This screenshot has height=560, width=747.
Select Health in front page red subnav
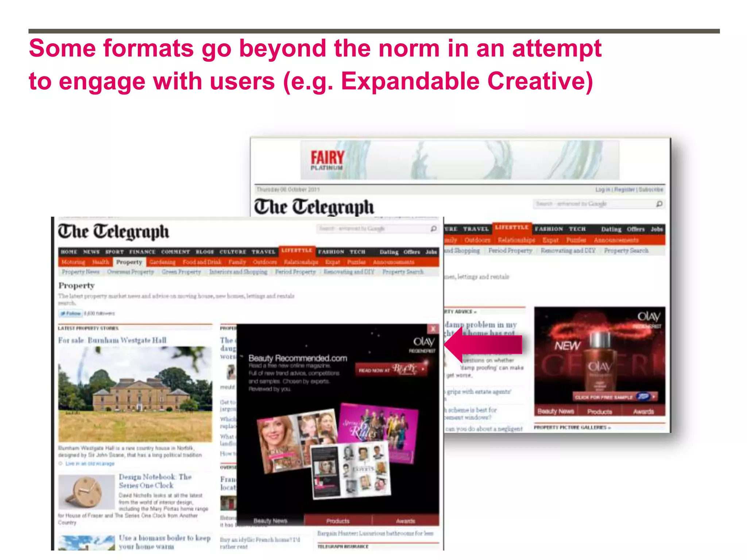(x=101, y=262)
